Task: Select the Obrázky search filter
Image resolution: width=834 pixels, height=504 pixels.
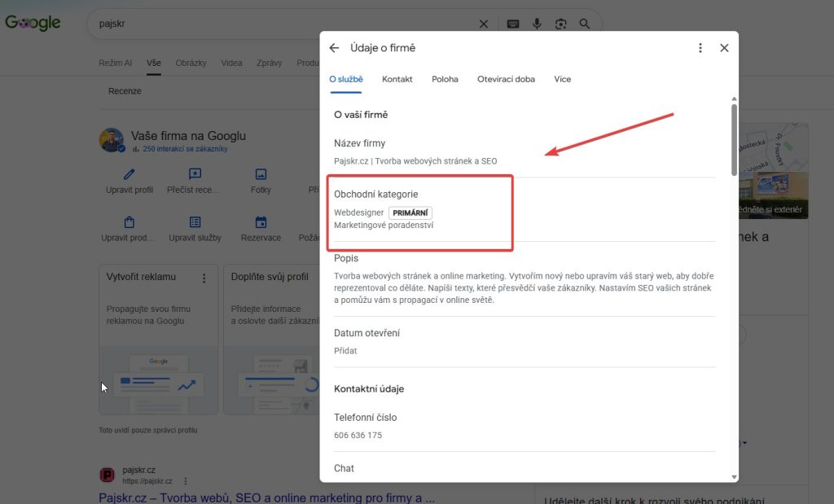Action: (191, 63)
